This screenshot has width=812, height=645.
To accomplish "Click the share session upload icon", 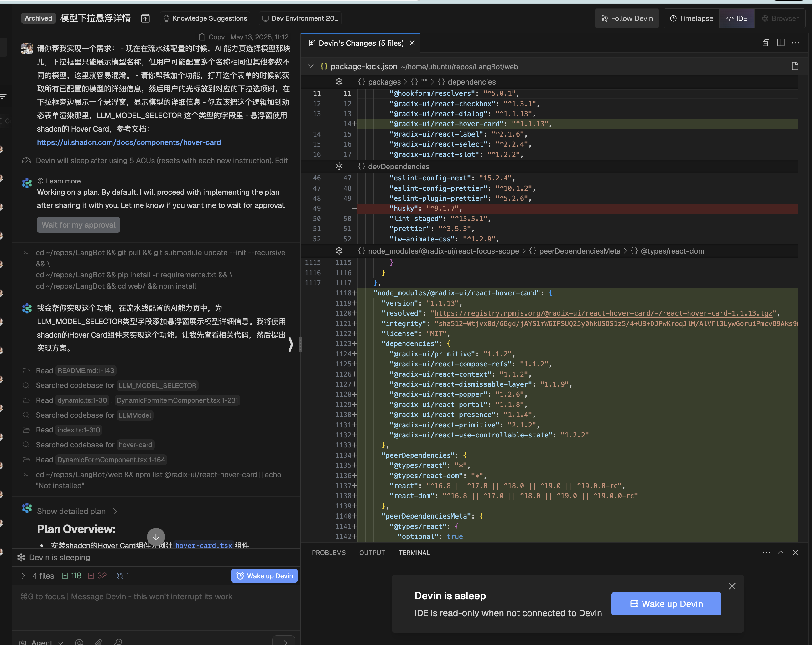I will pyautogui.click(x=145, y=18).
